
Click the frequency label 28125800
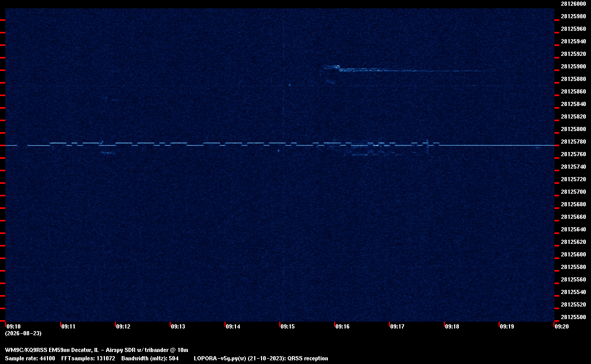point(573,129)
